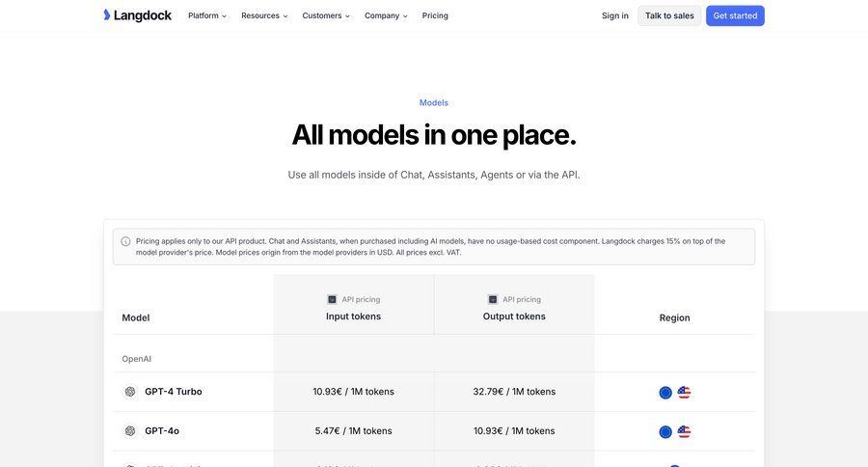Screen dimensions: 868x467
Task: Click the Get started button
Action: point(735,15)
